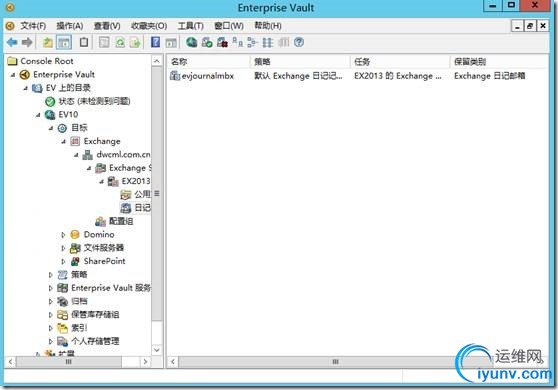The width and height of the screenshot is (558, 390).
Task: Select Console Root in the tree
Action: point(47,61)
